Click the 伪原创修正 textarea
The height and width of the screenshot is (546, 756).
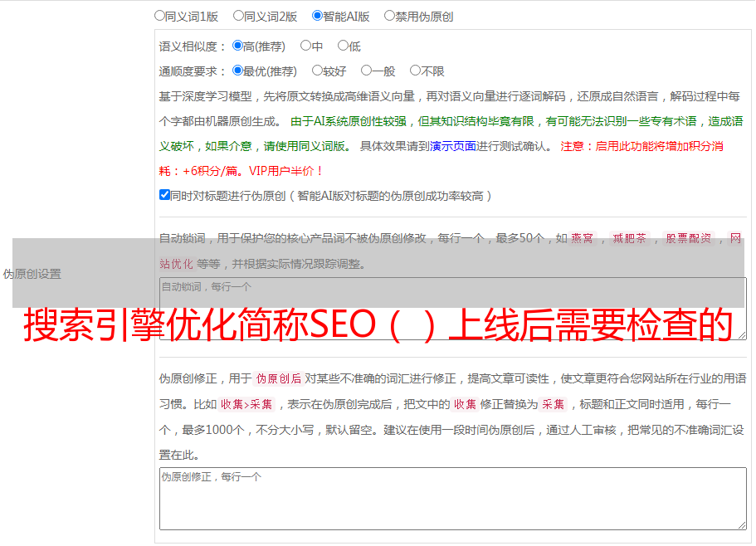(x=453, y=499)
